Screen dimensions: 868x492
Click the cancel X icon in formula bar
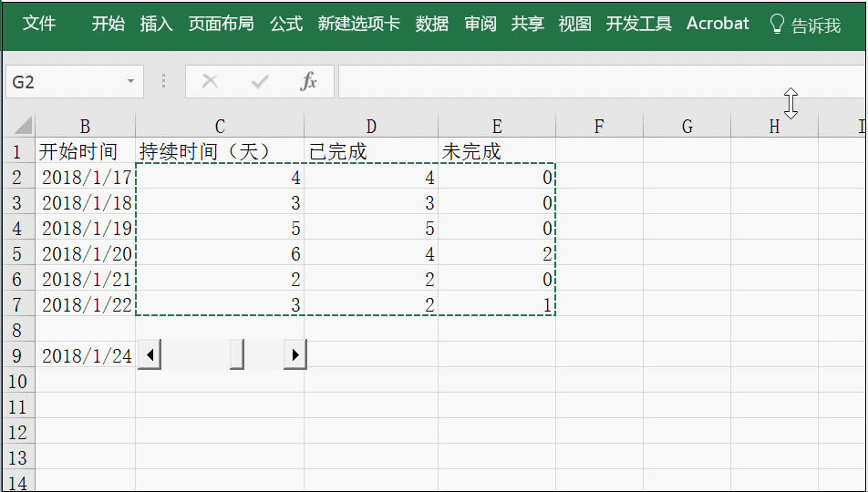(x=210, y=82)
